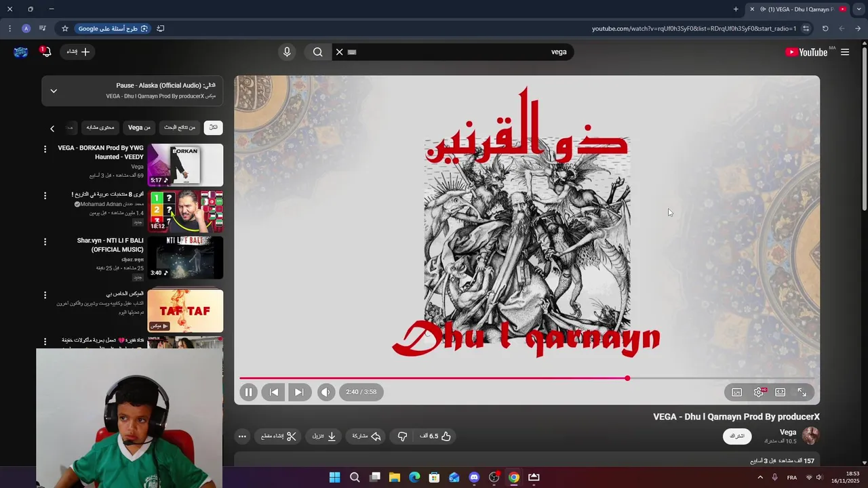
Task: Open options for the TAF TAF mix
Action: tap(45, 295)
